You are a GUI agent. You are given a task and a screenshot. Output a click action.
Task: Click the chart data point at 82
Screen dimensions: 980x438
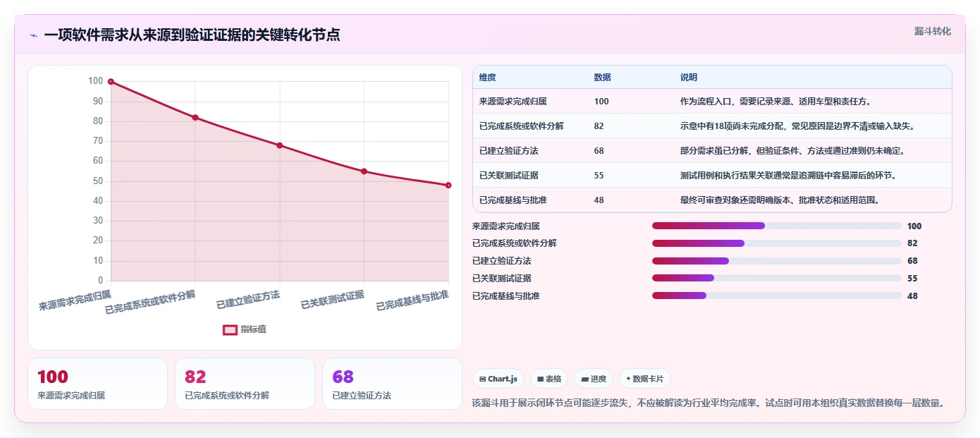pyautogui.click(x=195, y=118)
